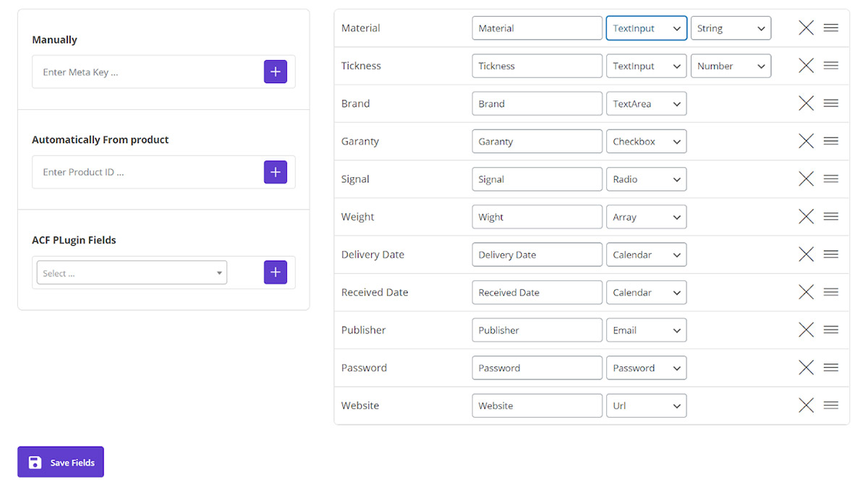Delete the Brand field row
The height and width of the screenshot is (493, 868).
click(x=806, y=103)
